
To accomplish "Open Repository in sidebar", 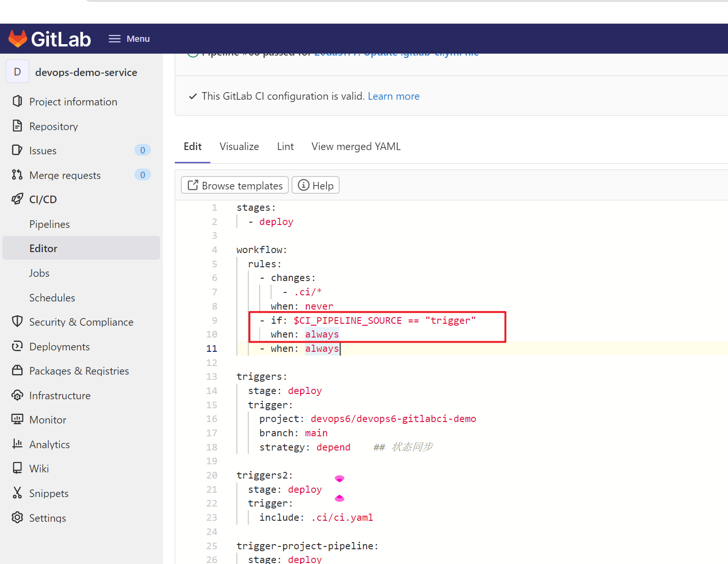I will click(x=54, y=126).
